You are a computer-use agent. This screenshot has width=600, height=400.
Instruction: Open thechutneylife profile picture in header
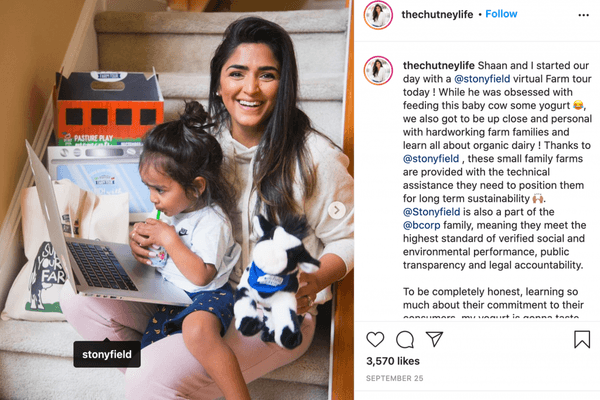(x=378, y=15)
